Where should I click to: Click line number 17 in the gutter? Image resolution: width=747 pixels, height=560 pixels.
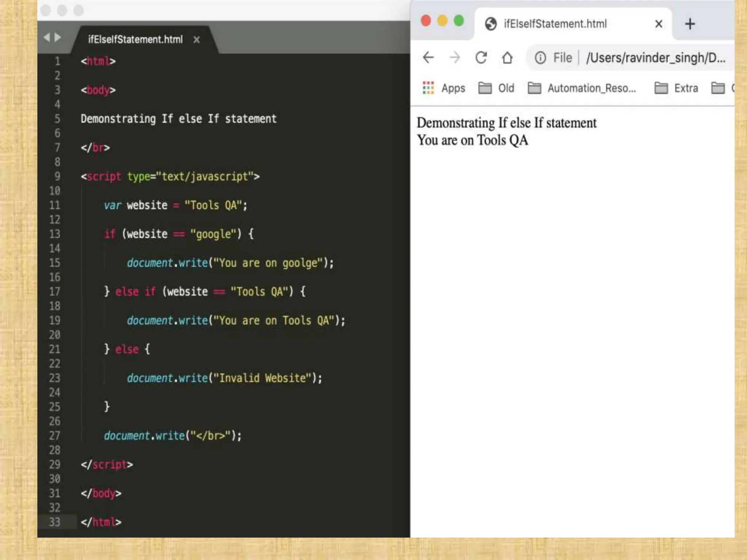point(55,292)
